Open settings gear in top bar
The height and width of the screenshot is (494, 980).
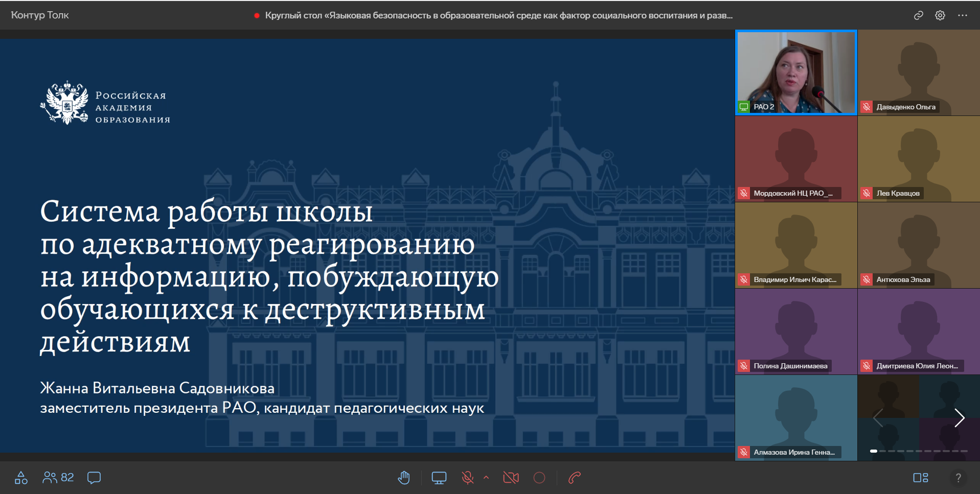coord(940,15)
